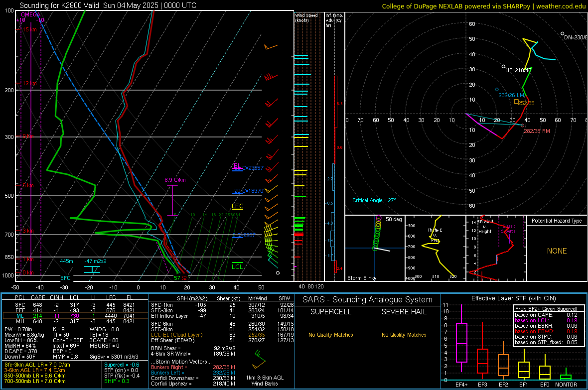This screenshot has width=588, height=390.
Task: Click the yellow LFC level label
Action: click(237, 206)
